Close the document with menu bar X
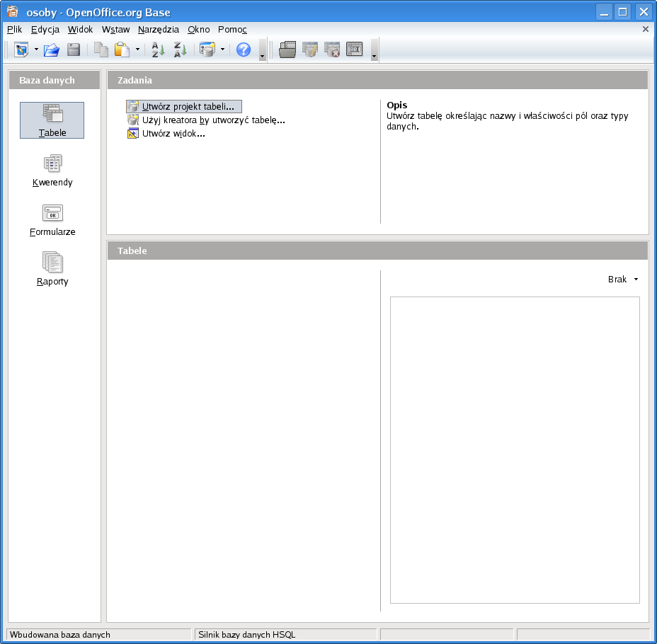 pyautogui.click(x=645, y=29)
